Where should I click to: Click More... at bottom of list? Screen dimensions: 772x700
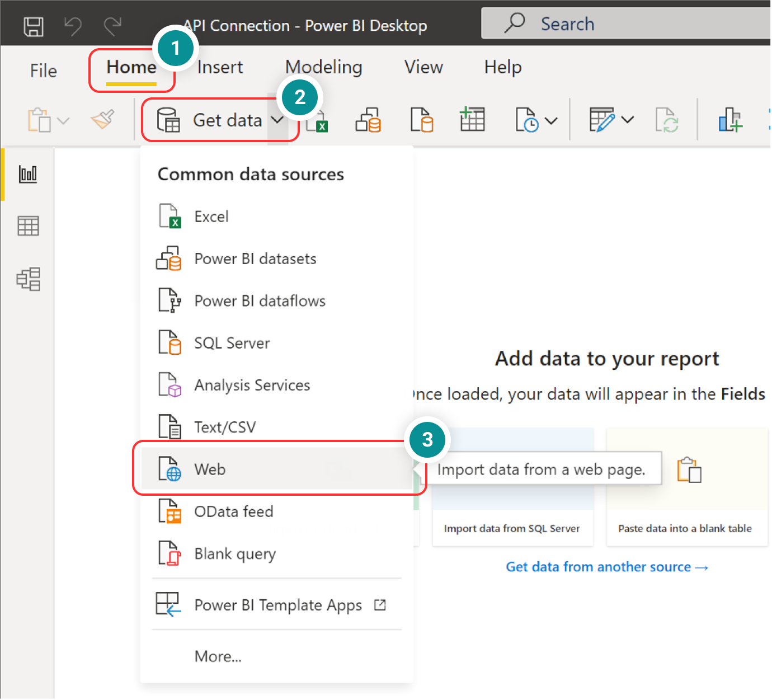pyautogui.click(x=218, y=656)
